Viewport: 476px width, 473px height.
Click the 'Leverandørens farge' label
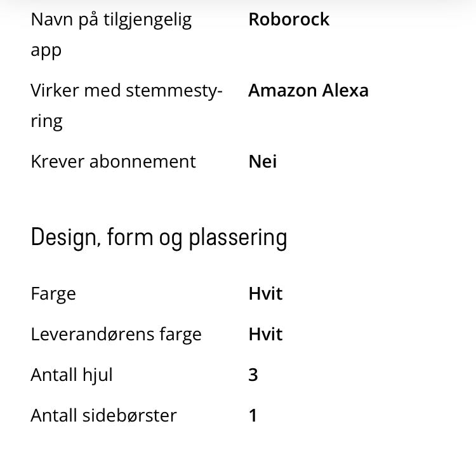point(116,335)
